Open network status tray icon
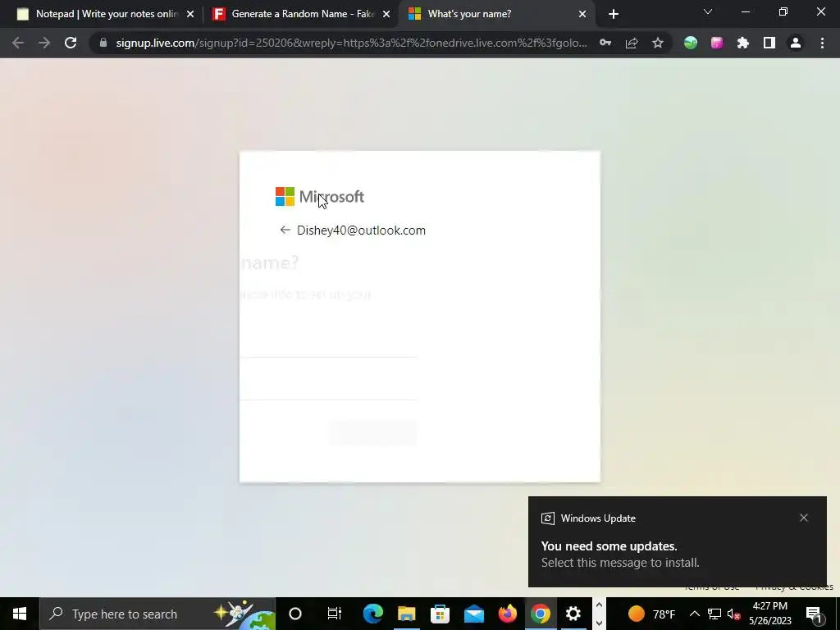The height and width of the screenshot is (630, 840). (714, 614)
